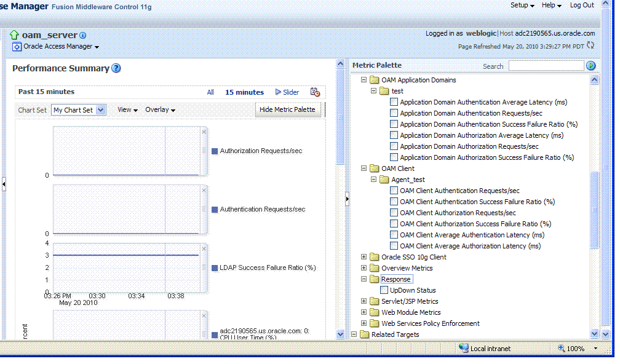Click the Slider link
Screen dimensions: 620x364
tap(291, 92)
